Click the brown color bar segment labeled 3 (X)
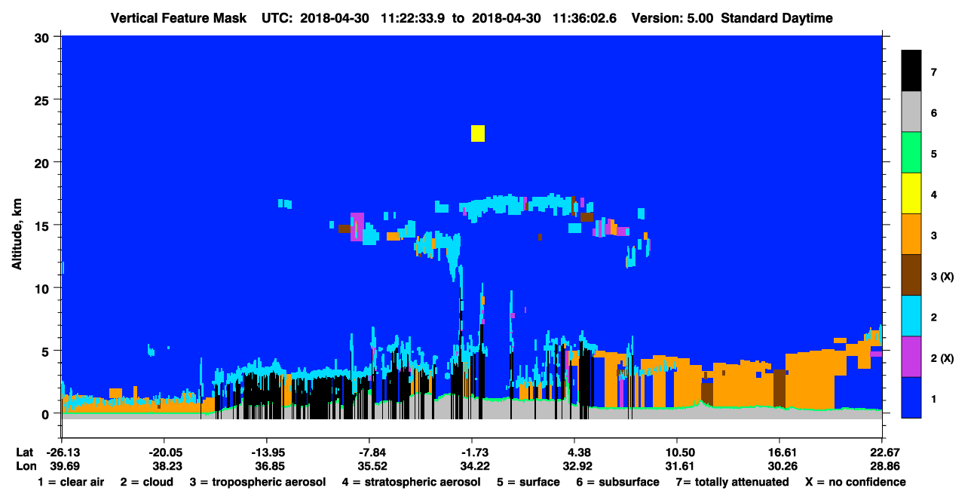 tap(911, 275)
